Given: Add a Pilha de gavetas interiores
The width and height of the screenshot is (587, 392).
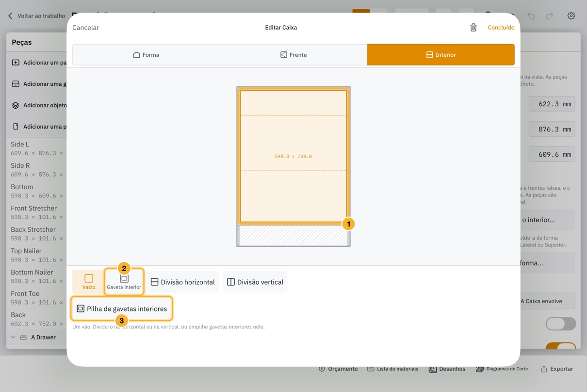Looking at the screenshot, I should tap(122, 309).
